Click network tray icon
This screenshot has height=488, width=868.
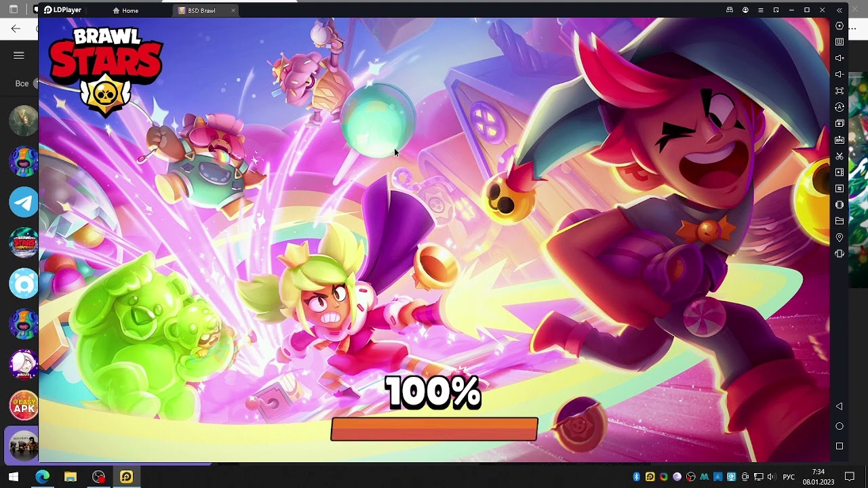coord(758,477)
